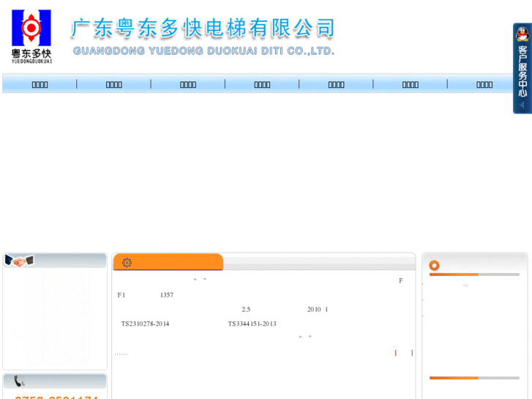The height and width of the screenshot is (399, 532).
Task: Click the year 2010 in the paragraph
Action: coord(314,310)
